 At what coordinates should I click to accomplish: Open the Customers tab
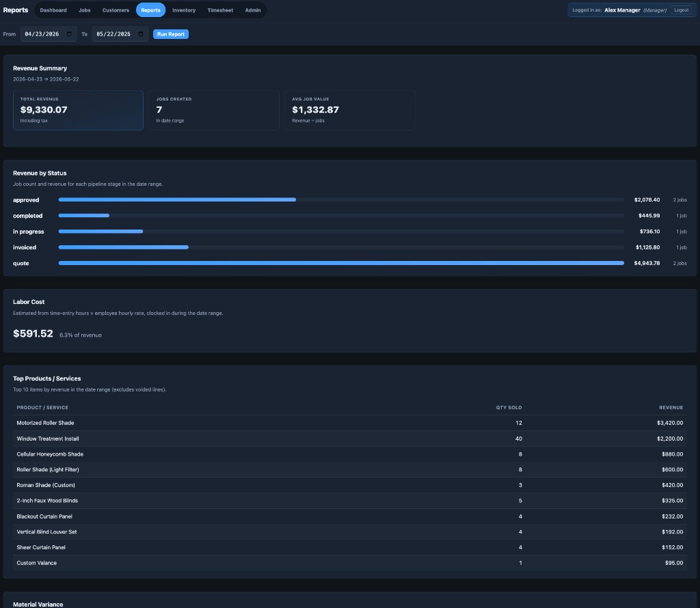(116, 10)
